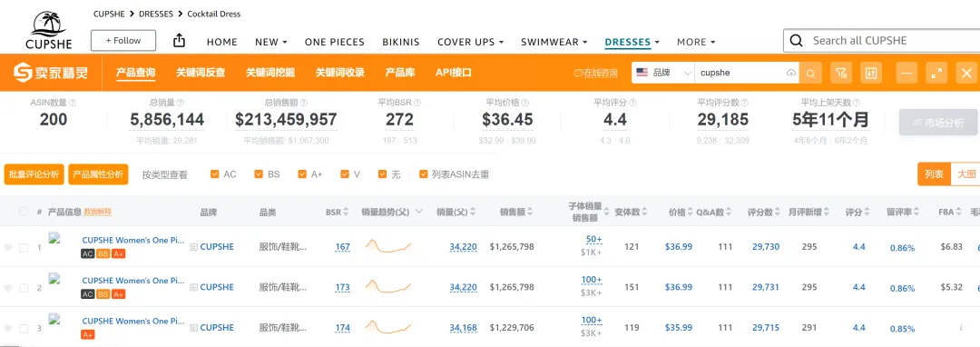Check the row 2 selection checkbox
This screenshot has width=980, height=347.
pos(24,288)
